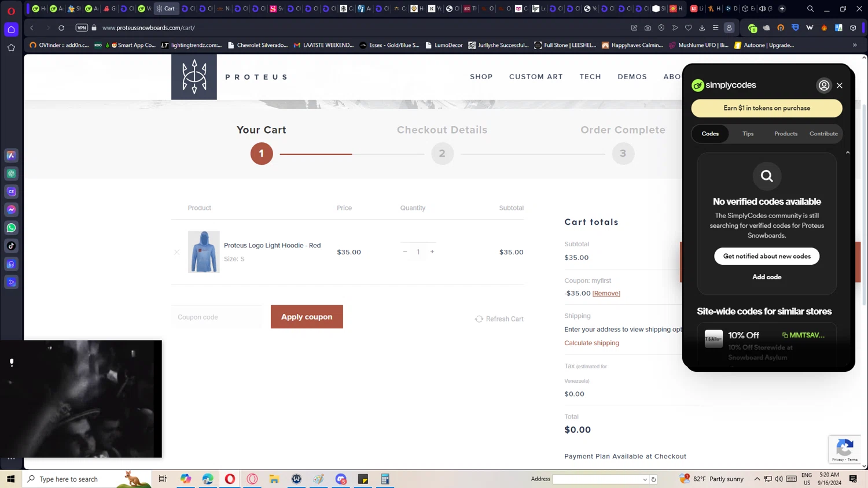The image size is (868, 488).
Task: Close the SimplyCodes panel
Action: [840, 86]
